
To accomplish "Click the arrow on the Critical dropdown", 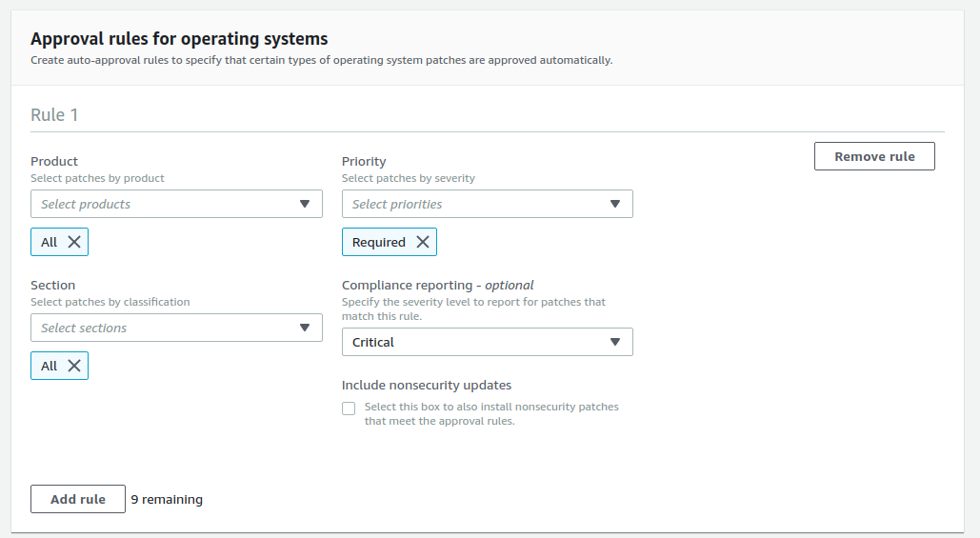I will (615, 342).
